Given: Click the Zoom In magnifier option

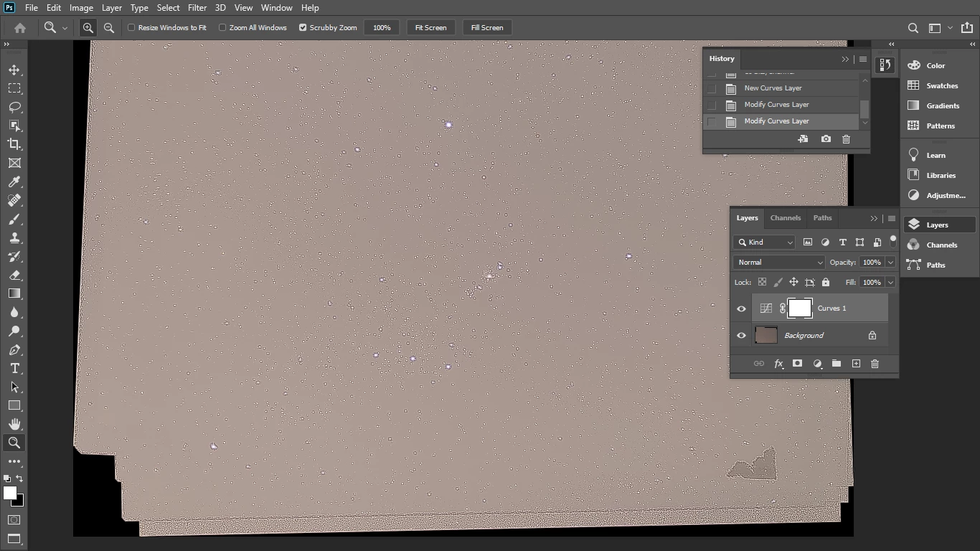Looking at the screenshot, I should pos(88,27).
